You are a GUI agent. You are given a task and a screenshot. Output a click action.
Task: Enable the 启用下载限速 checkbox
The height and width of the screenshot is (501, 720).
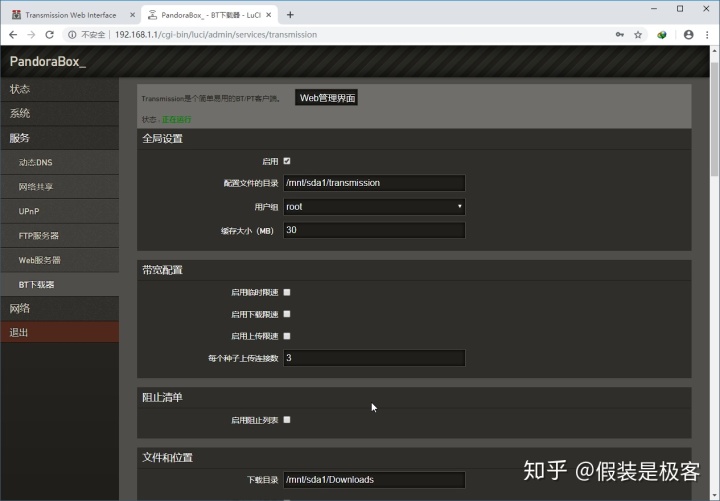pos(287,314)
